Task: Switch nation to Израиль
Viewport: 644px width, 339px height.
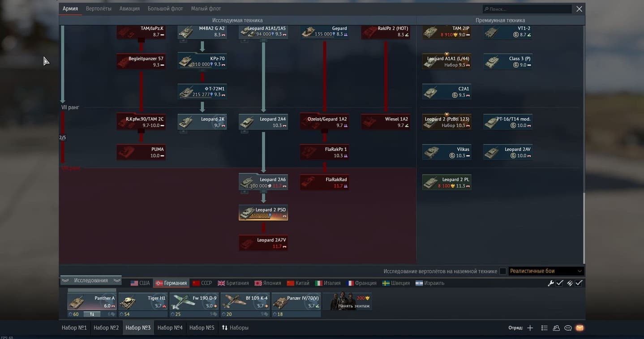Action: 429,283
